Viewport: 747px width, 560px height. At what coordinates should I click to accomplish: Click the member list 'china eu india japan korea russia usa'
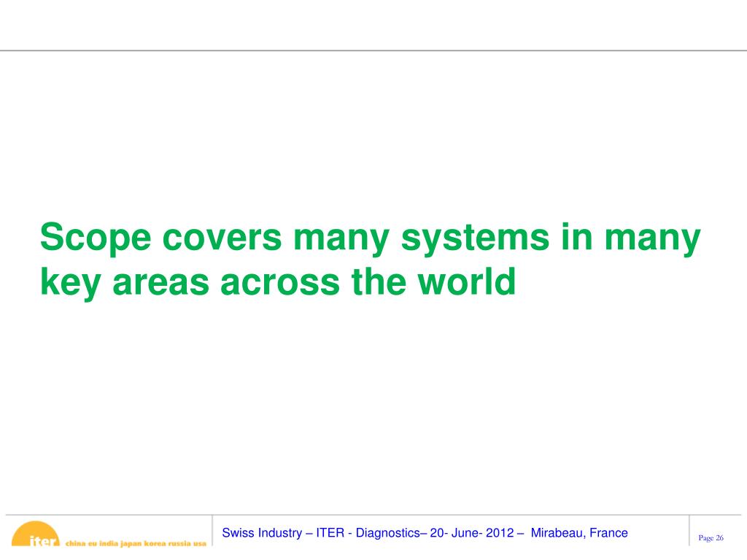pyautogui.click(x=136, y=543)
